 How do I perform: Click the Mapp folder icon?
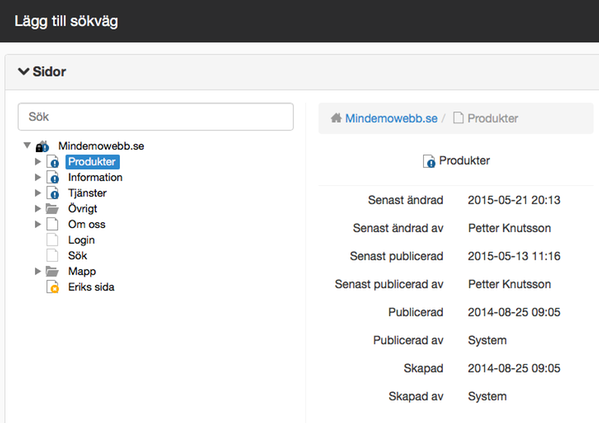tap(52, 271)
